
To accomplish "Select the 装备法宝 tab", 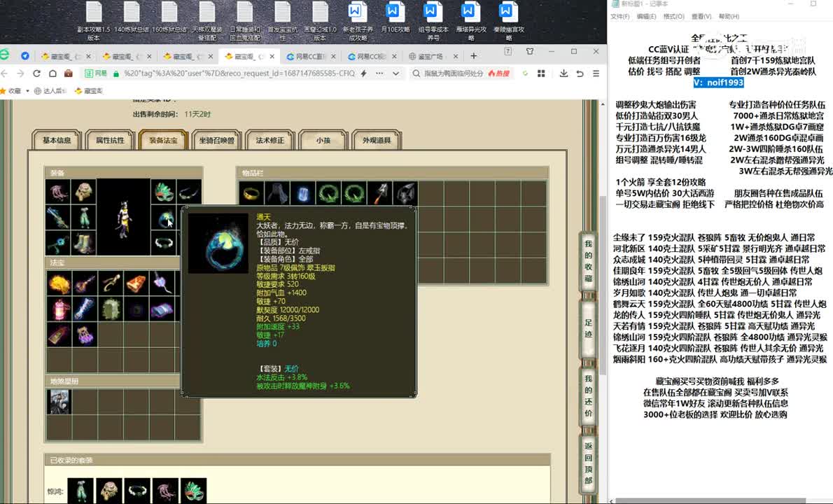I will [x=163, y=140].
